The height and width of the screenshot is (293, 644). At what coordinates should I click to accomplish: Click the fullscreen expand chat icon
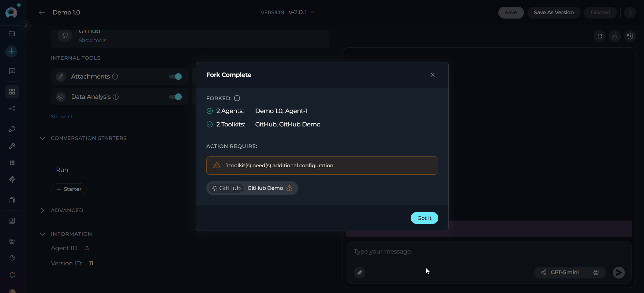click(600, 36)
